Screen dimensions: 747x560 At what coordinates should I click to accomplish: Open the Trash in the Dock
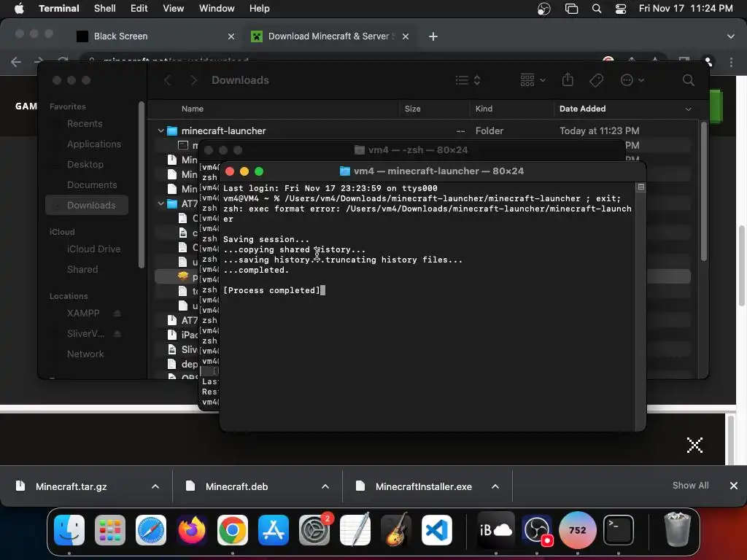(677, 530)
